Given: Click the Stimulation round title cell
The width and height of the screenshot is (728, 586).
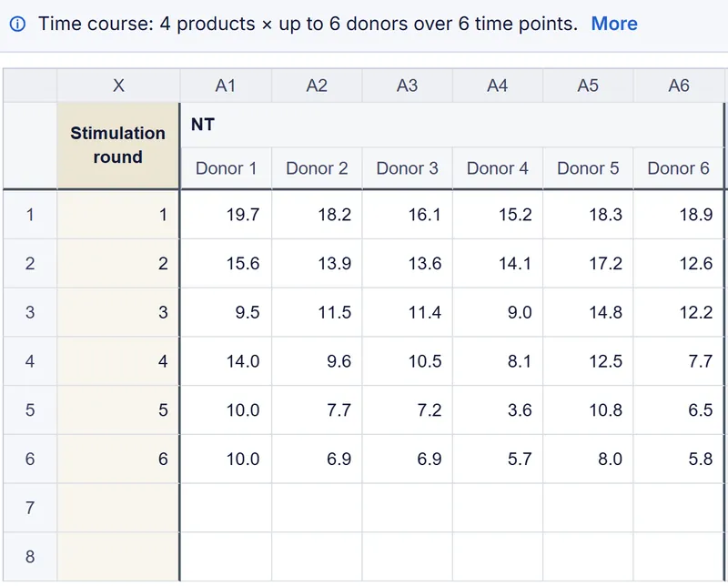Looking at the screenshot, I should coord(118,146).
